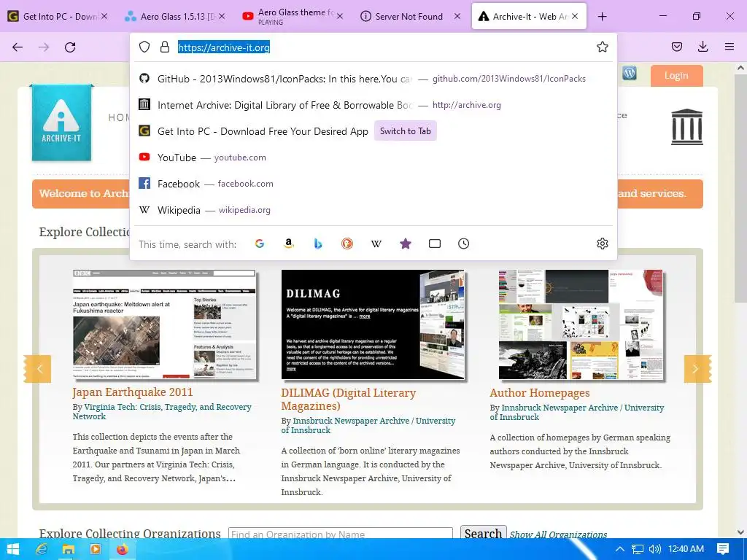Open the Author Homepages collection link
The width and height of the screenshot is (747, 560).
click(x=540, y=393)
